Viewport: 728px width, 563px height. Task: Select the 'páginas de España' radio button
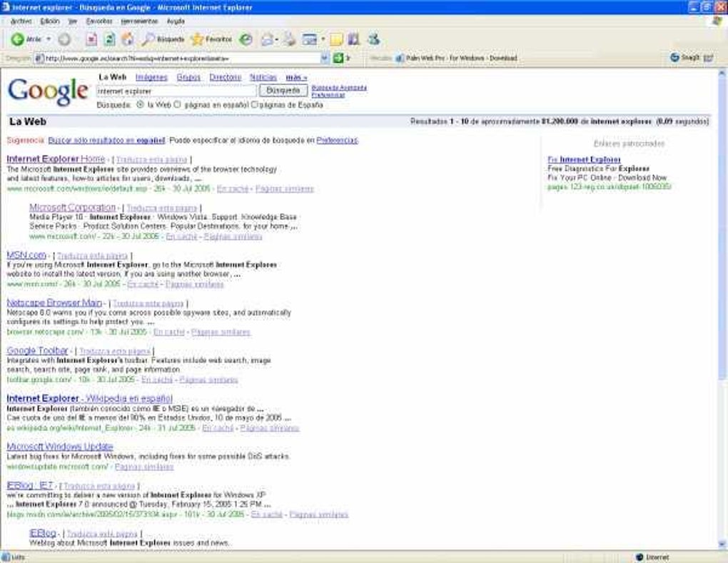(254, 105)
